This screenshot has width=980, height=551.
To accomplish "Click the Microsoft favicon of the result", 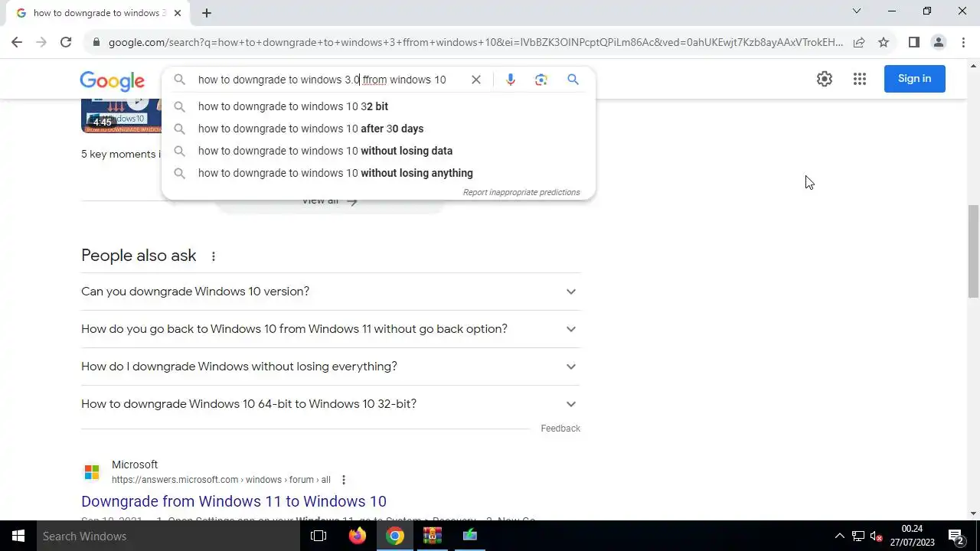I will [92, 472].
